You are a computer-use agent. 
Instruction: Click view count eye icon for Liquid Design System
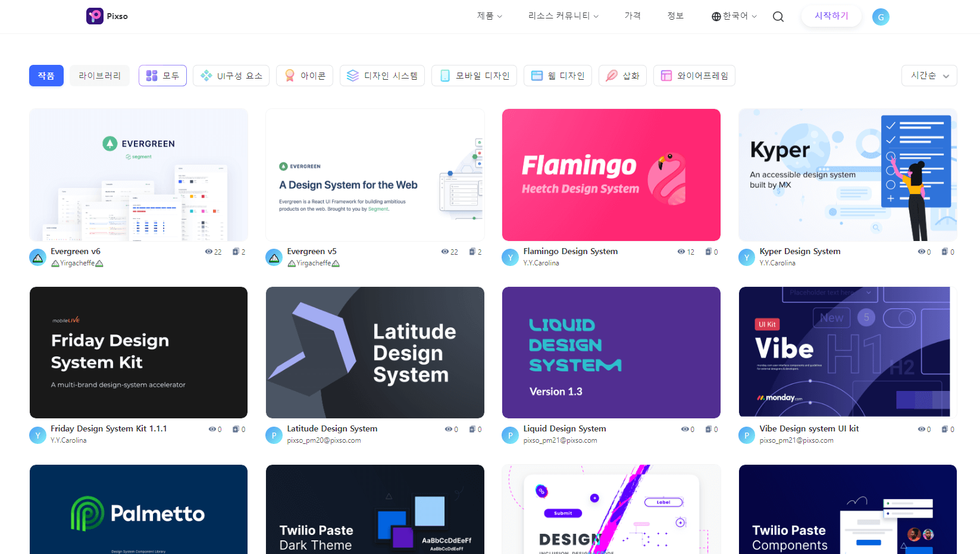(x=685, y=429)
